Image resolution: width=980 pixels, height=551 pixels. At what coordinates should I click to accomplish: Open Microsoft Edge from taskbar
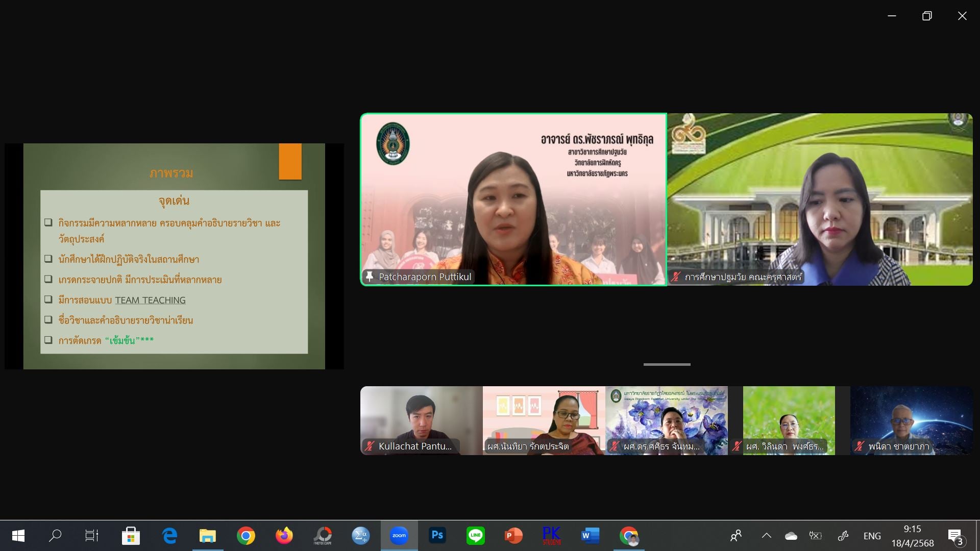pyautogui.click(x=169, y=536)
